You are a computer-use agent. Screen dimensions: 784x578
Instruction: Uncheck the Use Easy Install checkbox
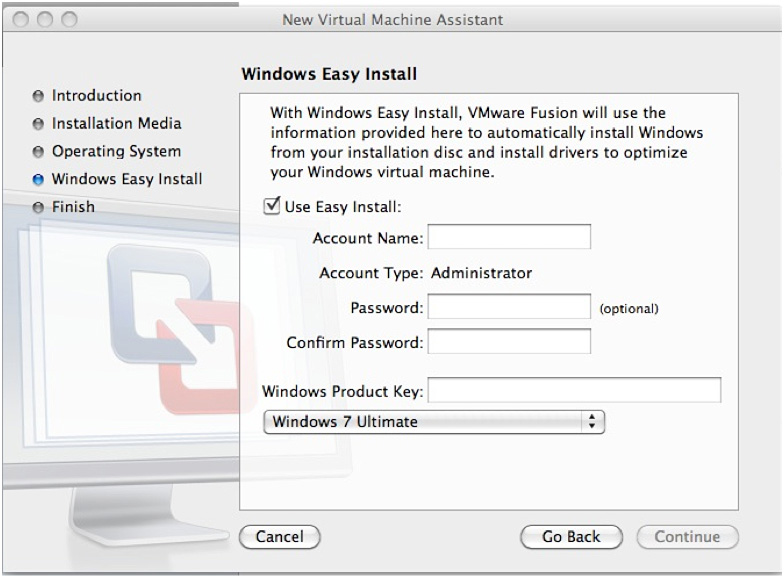pyautogui.click(x=272, y=206)
